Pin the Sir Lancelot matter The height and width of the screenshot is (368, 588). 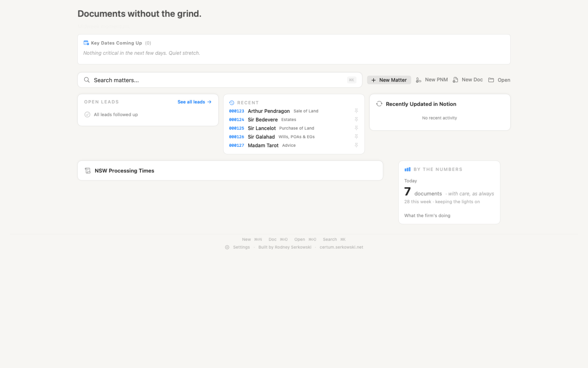pos(356,128)
